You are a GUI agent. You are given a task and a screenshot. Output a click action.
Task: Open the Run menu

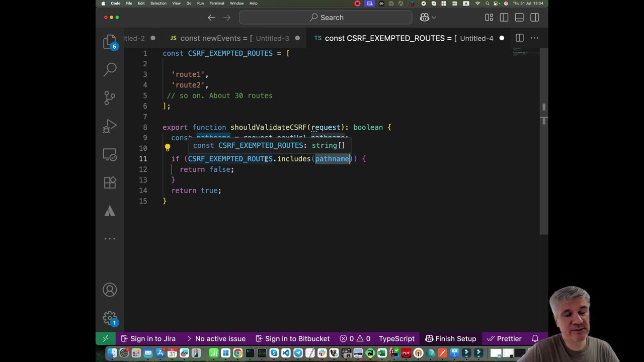pyautogui.click(x=200, y=4)
